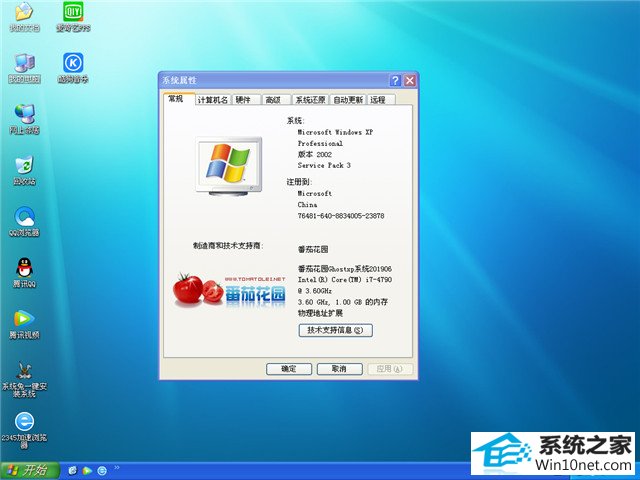Click first quick launch icon beside Start

[73, 471]
